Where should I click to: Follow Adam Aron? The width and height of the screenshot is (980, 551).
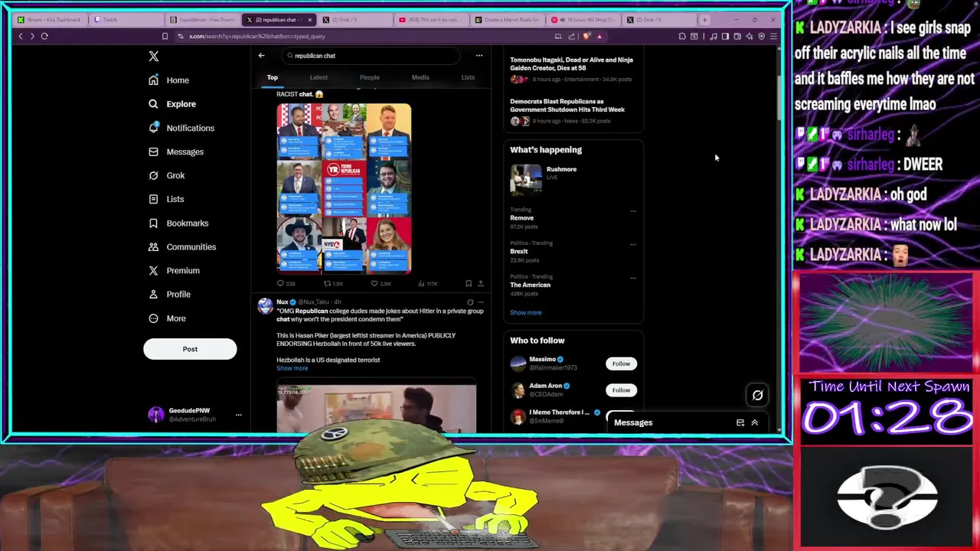(621, 390)
